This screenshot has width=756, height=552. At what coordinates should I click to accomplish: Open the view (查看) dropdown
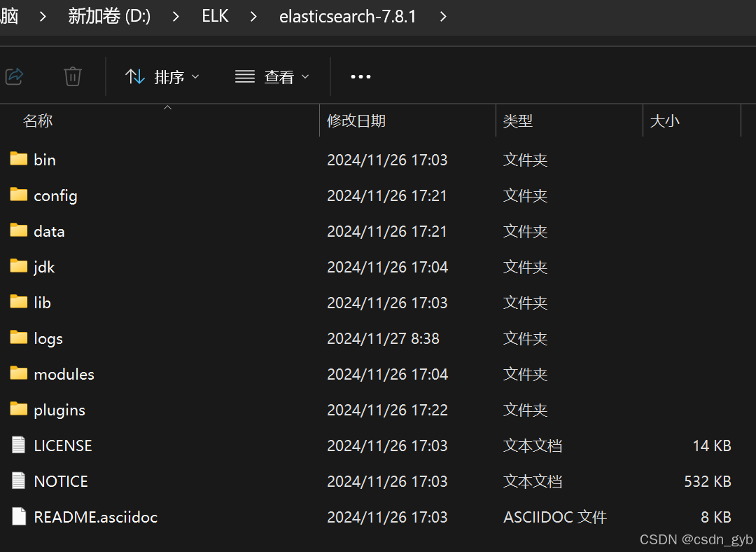[x=272, y=77]
